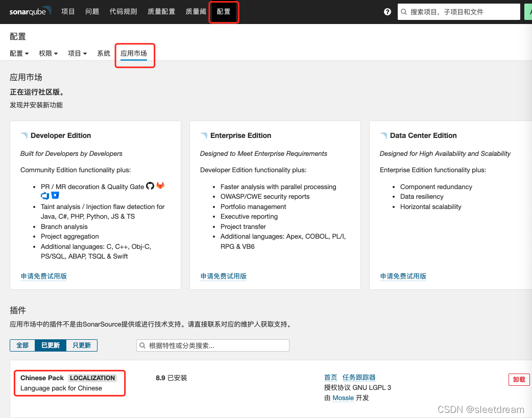This screenshot has width=532, height=418.
Task: Switch to the 系统 tab
Action: (x=104, y=53)
